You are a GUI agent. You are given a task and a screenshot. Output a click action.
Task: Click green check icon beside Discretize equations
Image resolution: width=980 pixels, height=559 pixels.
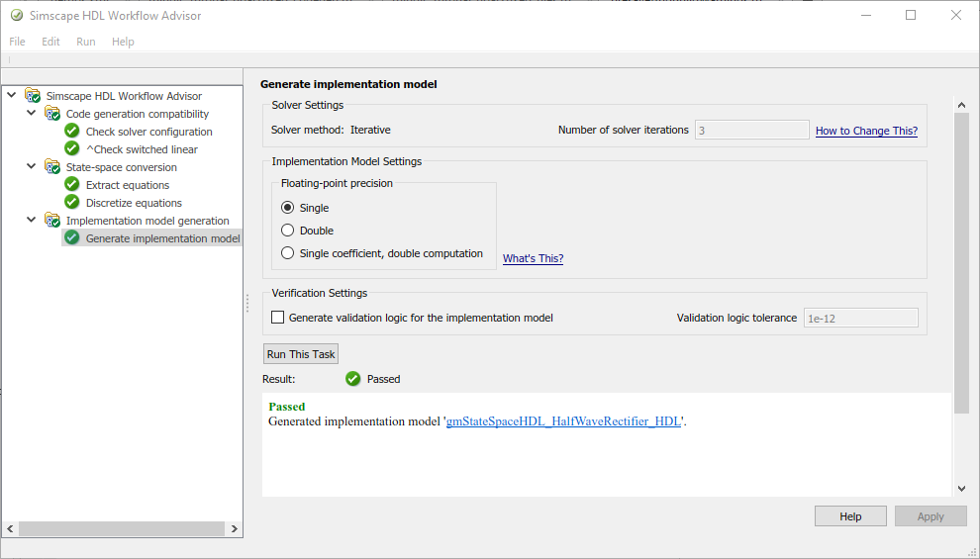click(x=72, y=203)
